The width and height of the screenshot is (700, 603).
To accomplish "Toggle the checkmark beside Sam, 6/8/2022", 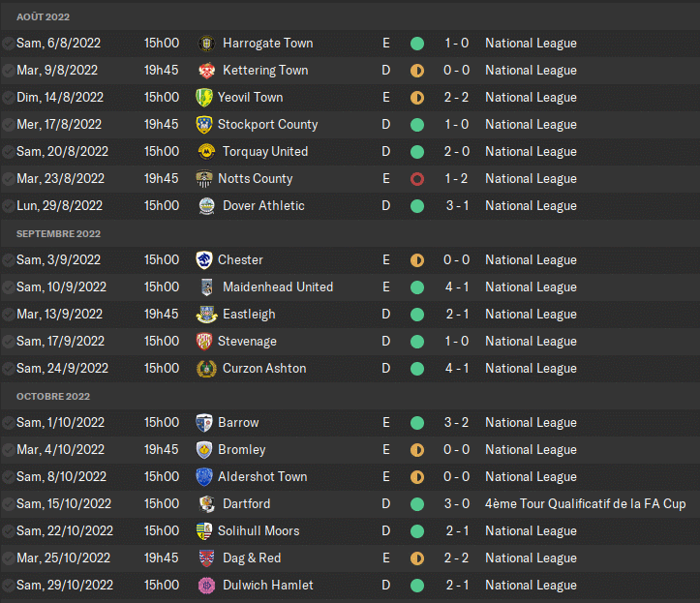I will [9, 44].
